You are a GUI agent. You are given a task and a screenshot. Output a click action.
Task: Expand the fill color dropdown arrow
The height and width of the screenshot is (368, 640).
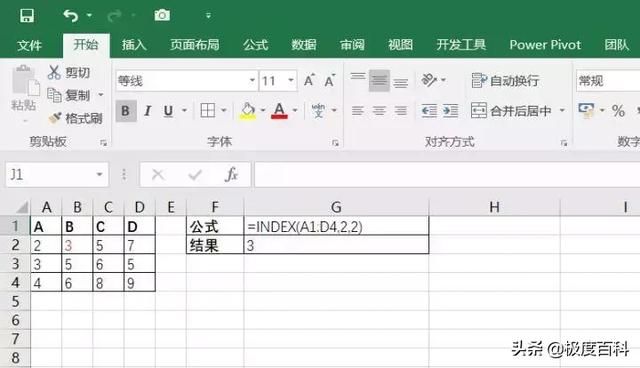pyautogui.click(x=263, y=111)
